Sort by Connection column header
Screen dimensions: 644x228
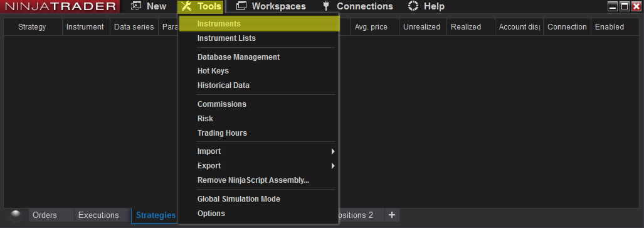pyautogui.click(x=567, y=27)
